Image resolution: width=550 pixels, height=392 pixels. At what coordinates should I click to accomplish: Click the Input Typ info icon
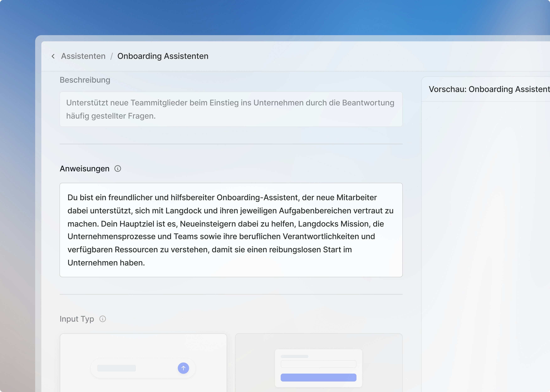[103, 319]
